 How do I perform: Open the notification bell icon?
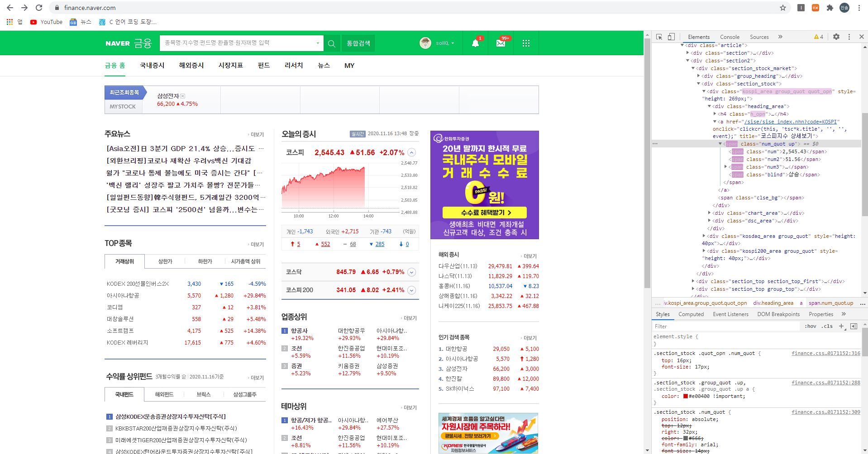475,43
